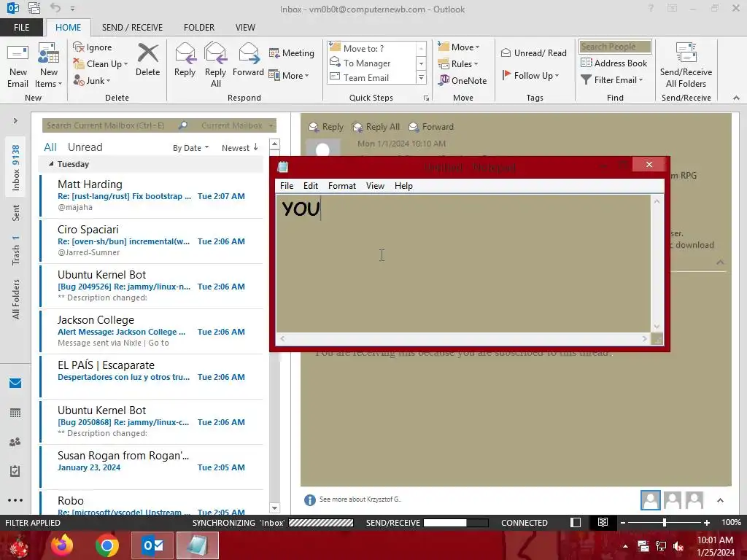This screenshot has height=560, width=747.
Task: Show more navigation options
Action: pyautogui.click(x=15, y=500)
